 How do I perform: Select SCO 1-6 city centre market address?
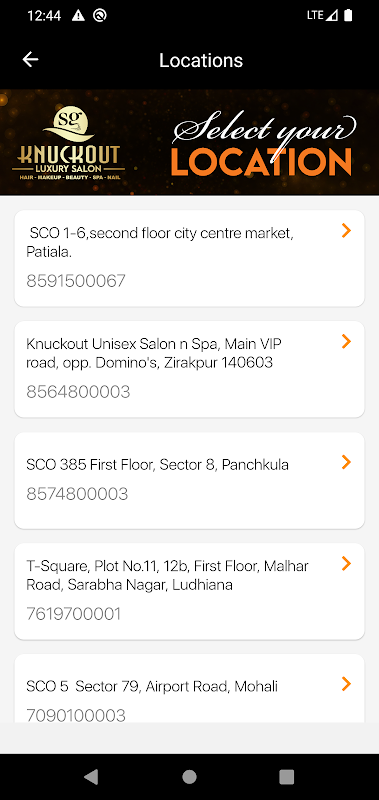160,242
